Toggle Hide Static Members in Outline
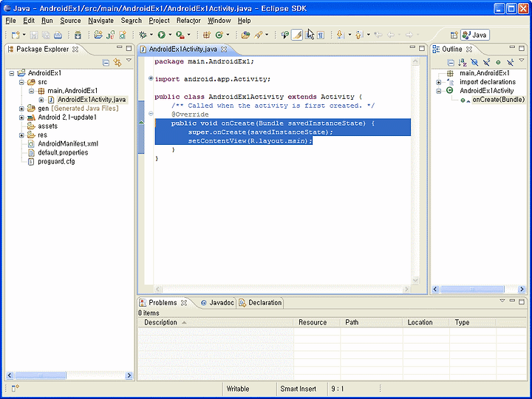Viewport: 532px width, 399px height. pyautogui.click(x=486, y=62)
